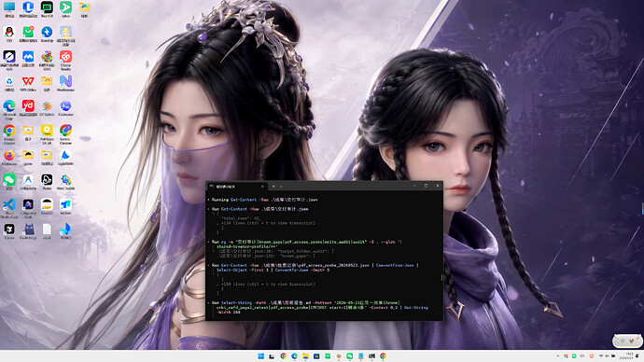The width and height of the screenshot is (644, 362).
Task: Open a new terminal tab with plus
Action: (273, 187)
